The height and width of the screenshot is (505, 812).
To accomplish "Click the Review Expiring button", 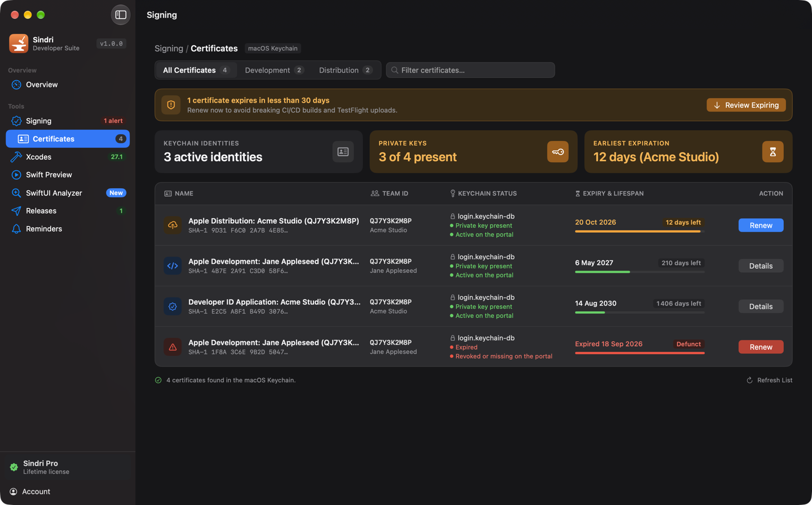I will click(x=746, y=105).
